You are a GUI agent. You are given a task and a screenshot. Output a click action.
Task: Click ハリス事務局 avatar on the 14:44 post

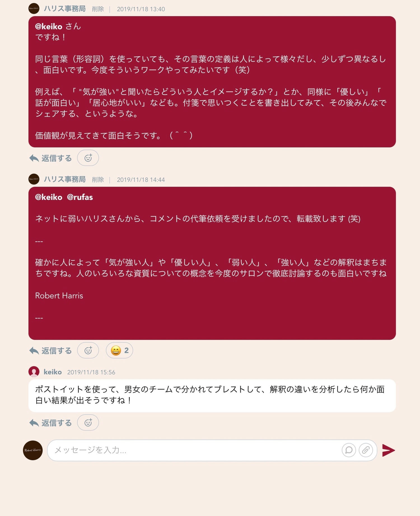34,179
